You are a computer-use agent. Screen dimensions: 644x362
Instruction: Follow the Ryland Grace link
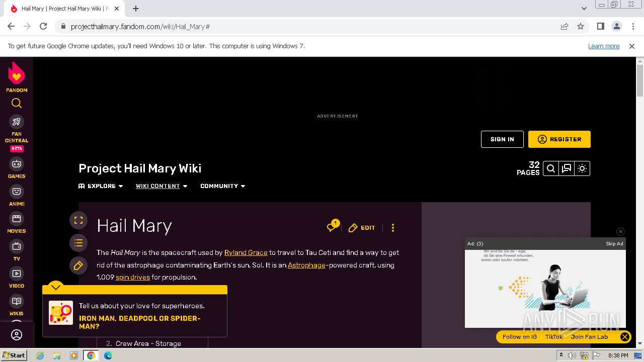(246, 252)
